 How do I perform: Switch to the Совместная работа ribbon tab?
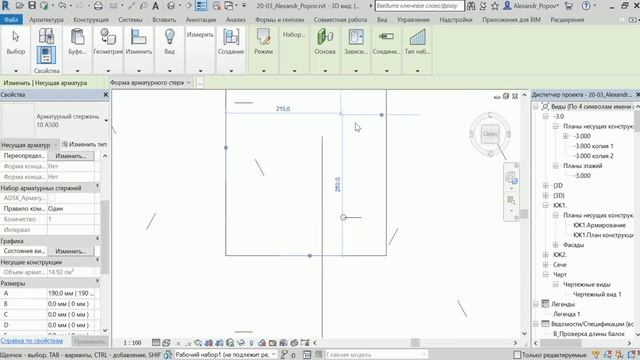tap(340, 20)
